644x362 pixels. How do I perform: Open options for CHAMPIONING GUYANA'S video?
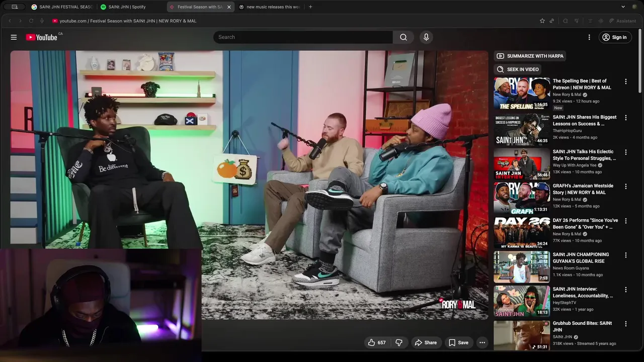pyautogui.click(x=626, y=255)
